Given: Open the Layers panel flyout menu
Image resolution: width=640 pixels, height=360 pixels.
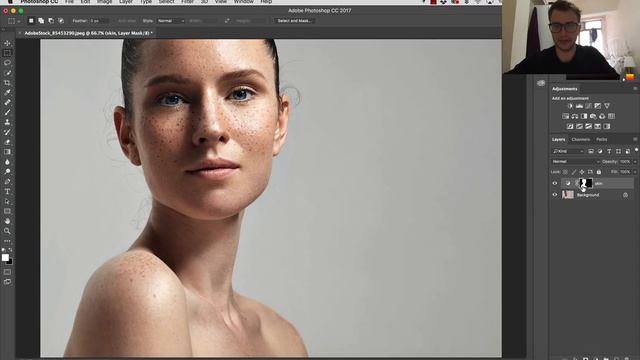Looking at the screenshot, I should click(x=635, y=140).
